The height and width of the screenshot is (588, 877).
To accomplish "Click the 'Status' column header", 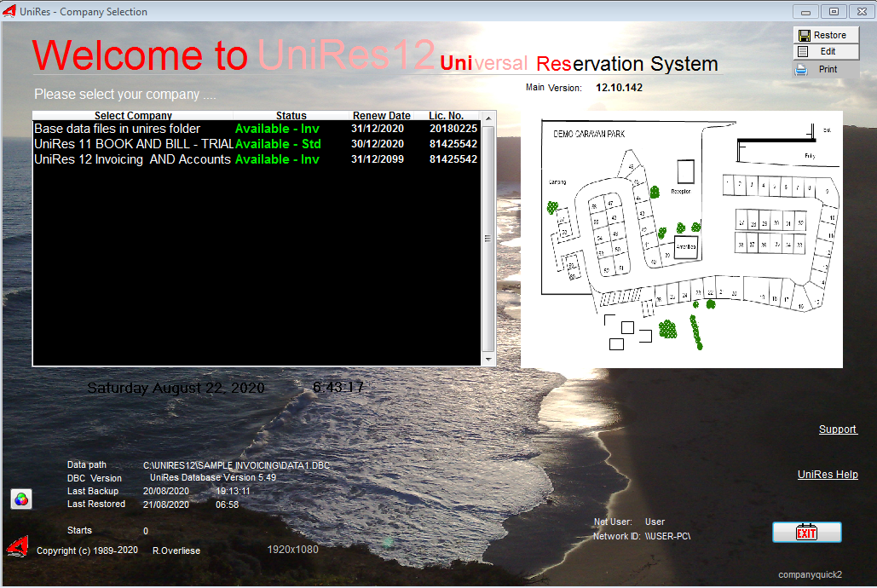I will point(291,115).
